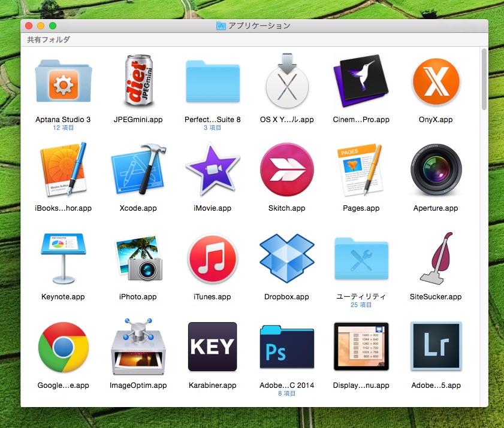Click the '25 項目' item count
The height and width of the screenshot is (428, 504).
tap(361, 305)
